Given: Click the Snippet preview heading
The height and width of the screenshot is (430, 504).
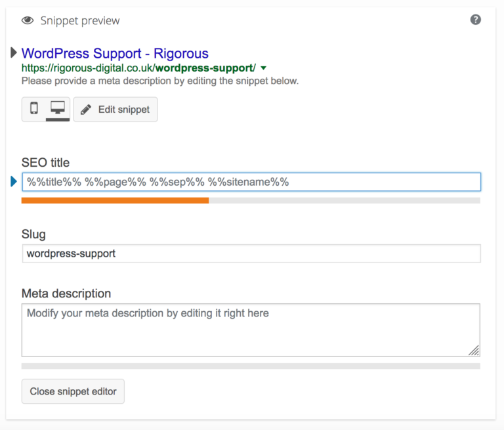Looking at the screenshot, I should pos(80,21).
